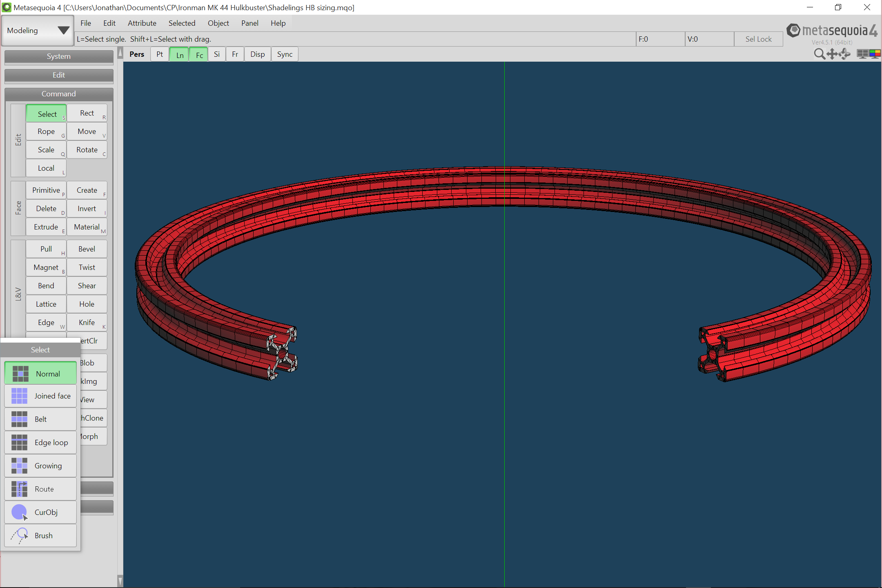The image size is (882, 588).
Task: Choose Route selection mode
Action: [40, 489]
